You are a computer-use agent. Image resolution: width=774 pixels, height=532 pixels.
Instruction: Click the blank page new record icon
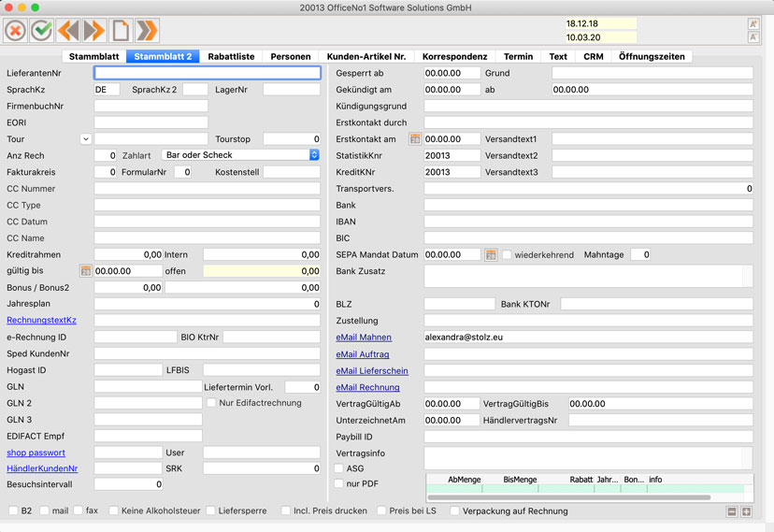pos(121,31)
